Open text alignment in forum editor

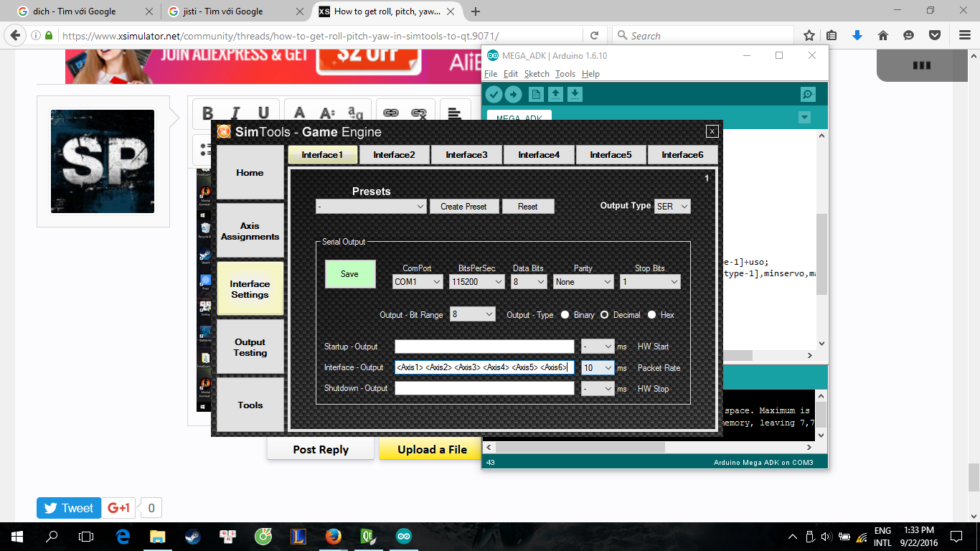coord(455,113)
